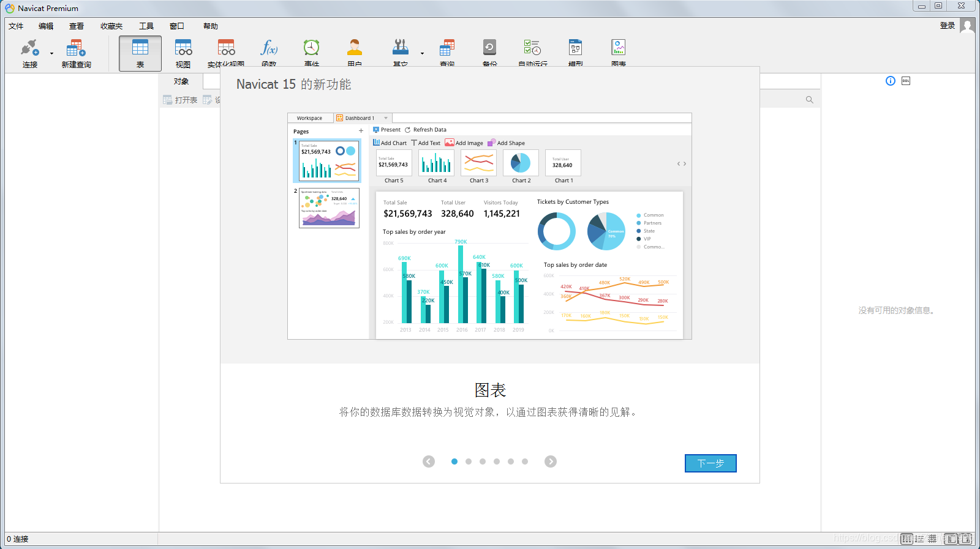Viewport: 980px width, 549px height.
Task: Select the fourth page indicator dot
Action: pyautogui.click(x=497, y=461)
